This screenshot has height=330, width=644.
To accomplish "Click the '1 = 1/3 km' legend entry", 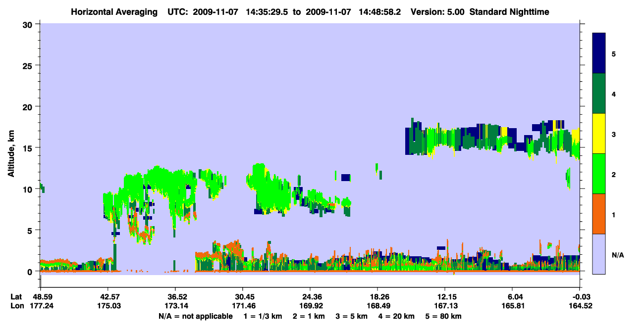I will pos(263,316).
